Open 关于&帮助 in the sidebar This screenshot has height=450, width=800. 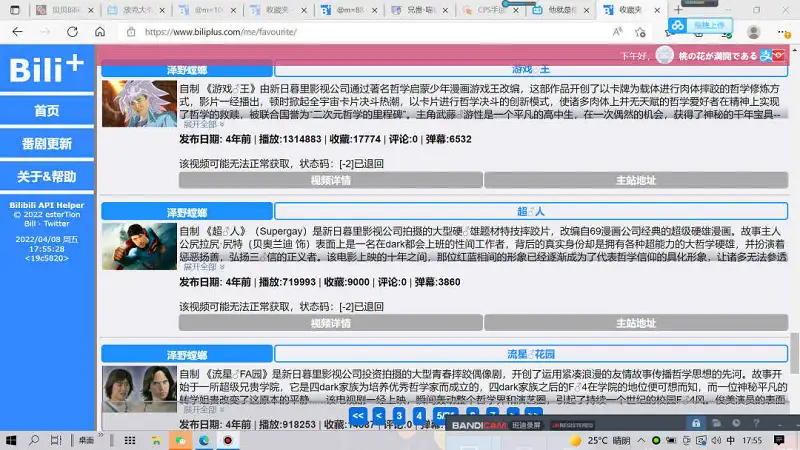(47, 177)
